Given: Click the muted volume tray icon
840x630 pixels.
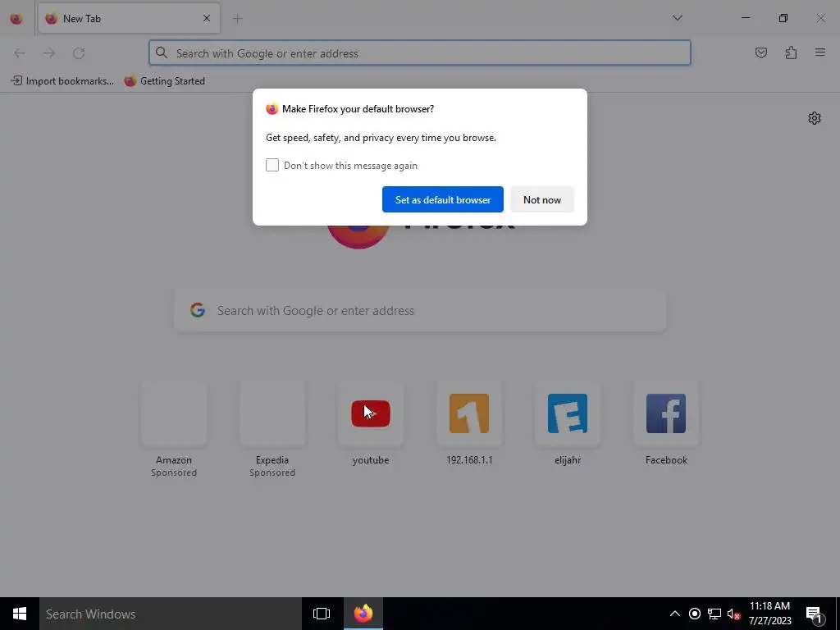Looking at the screenshot, I should point(733,614).
